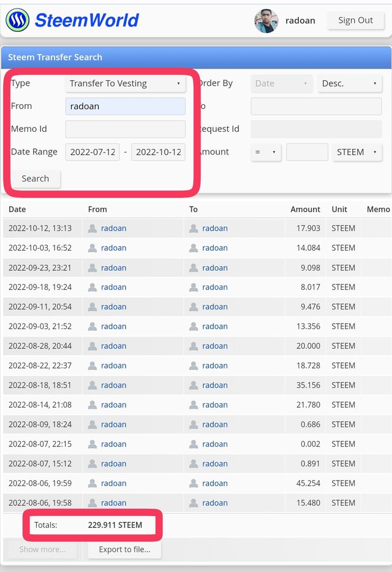This screenshot has height=572, width=392.
Task: Select the 0.002 amount cell
Action: (x=311, y=444)
